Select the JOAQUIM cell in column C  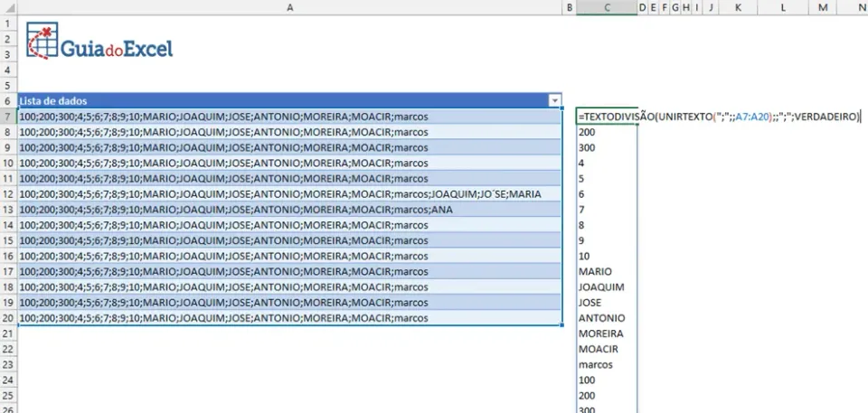(607, 287)
